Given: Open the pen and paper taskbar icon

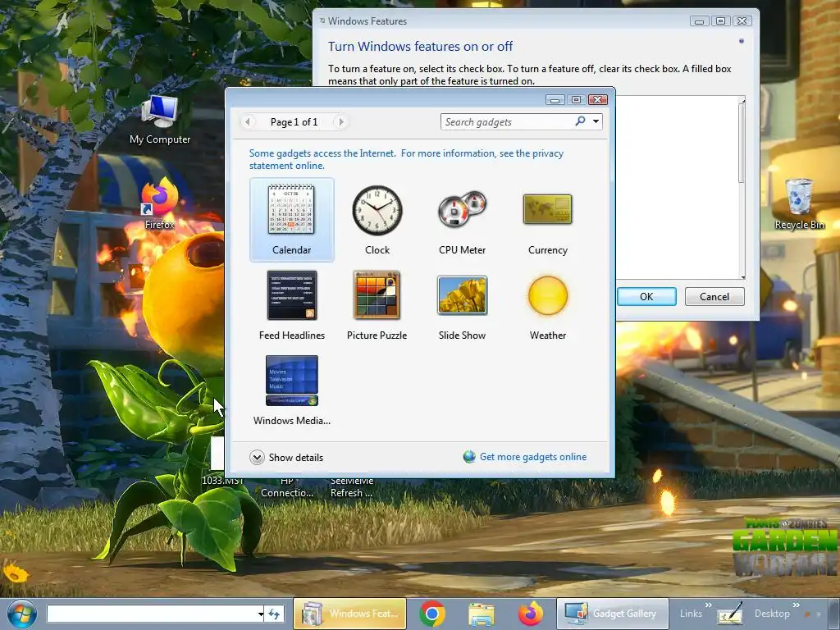Looking at the screenshot, I should pos(729,614).
